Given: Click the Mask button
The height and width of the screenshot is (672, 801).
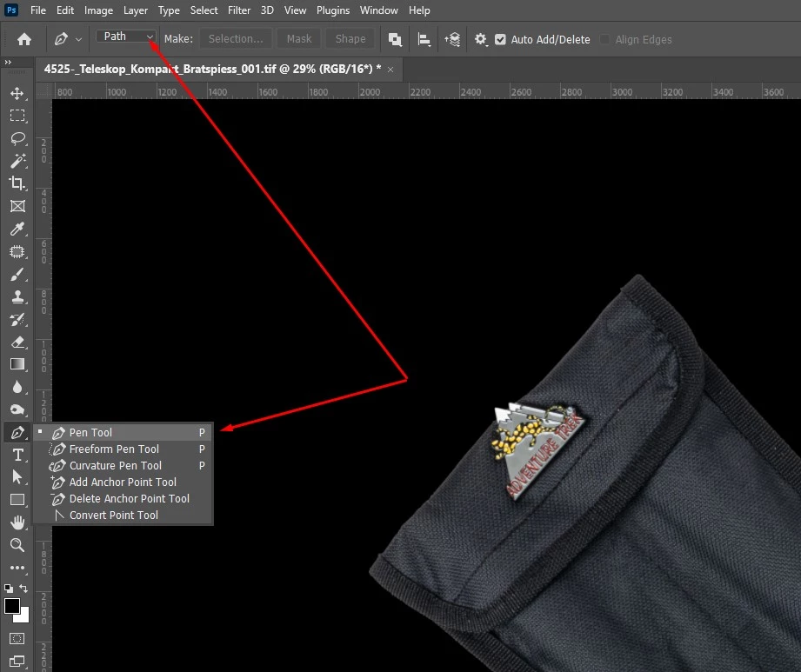Looking at the screenshot, I should click(x=298, y=39).
